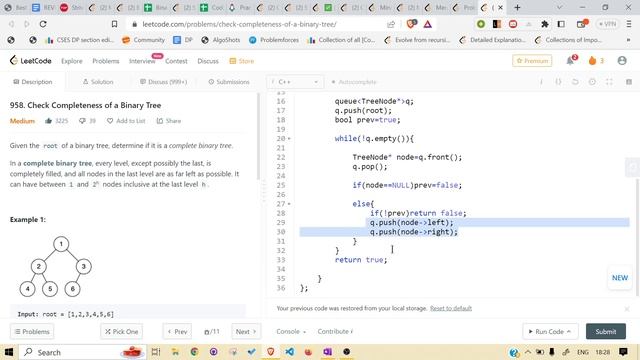Screen dimensions: 640x360
Task: Open Contest in the top navigation
Action: click(x=176, y=61)
